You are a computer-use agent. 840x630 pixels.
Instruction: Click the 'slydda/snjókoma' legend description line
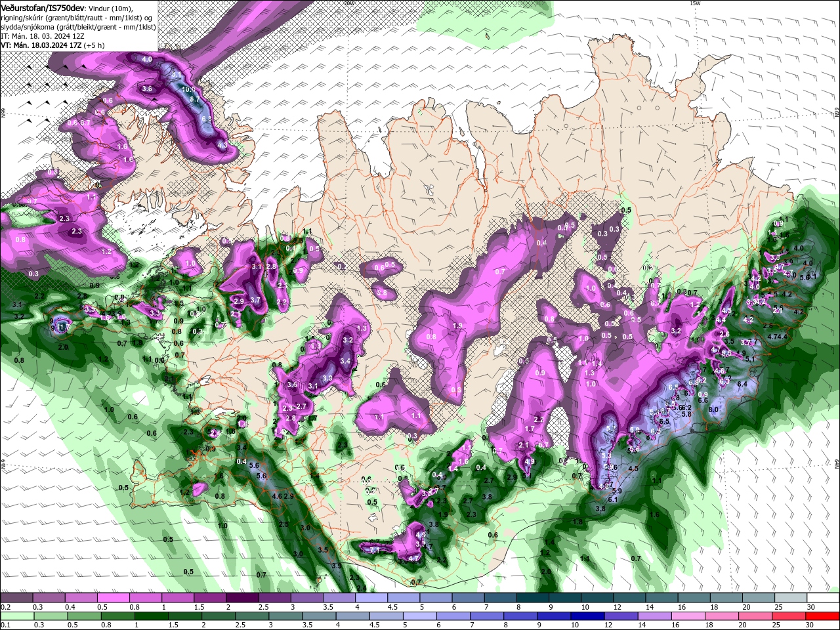point(78,27)
